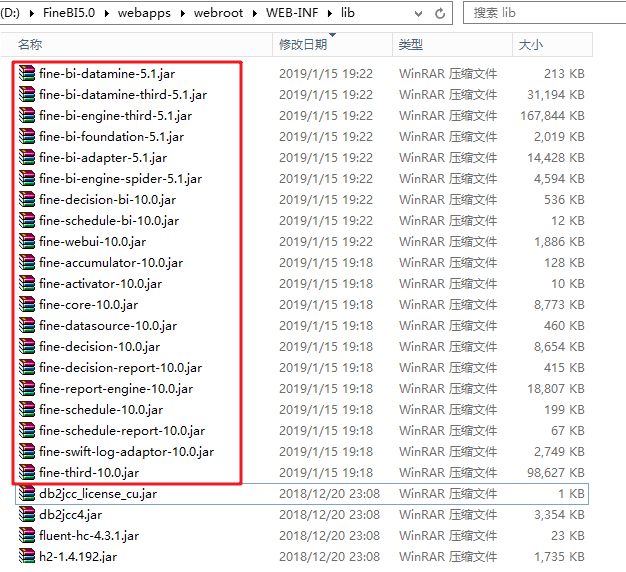The image size is (626, 572).
Task: Click the lib segment in address bar
Action: click(x=348, y=13)
